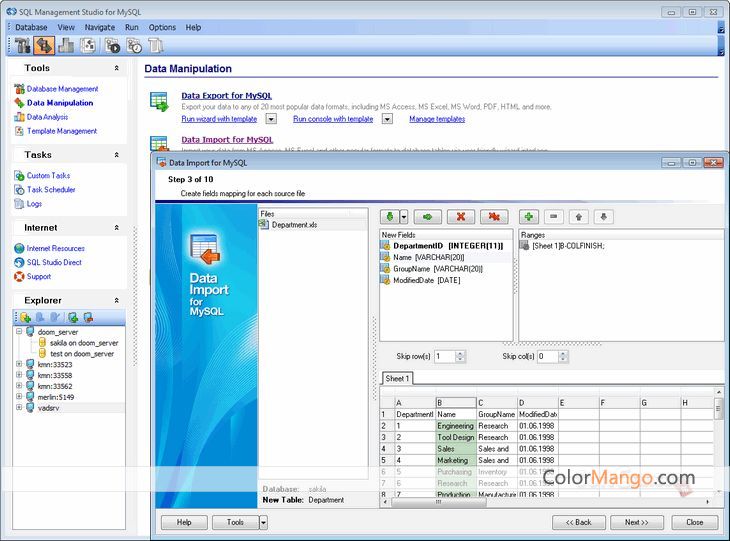
Task: Open dropdown next to Run wizard with template
Action: (x=271, y=119)
